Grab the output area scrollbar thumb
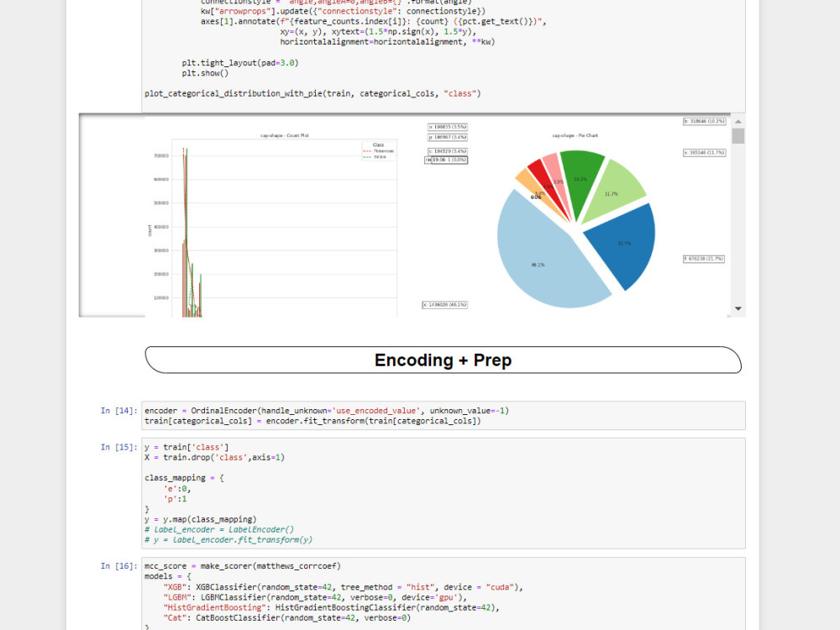This screenshot has width=840, height=630. [x=738, y=135]
